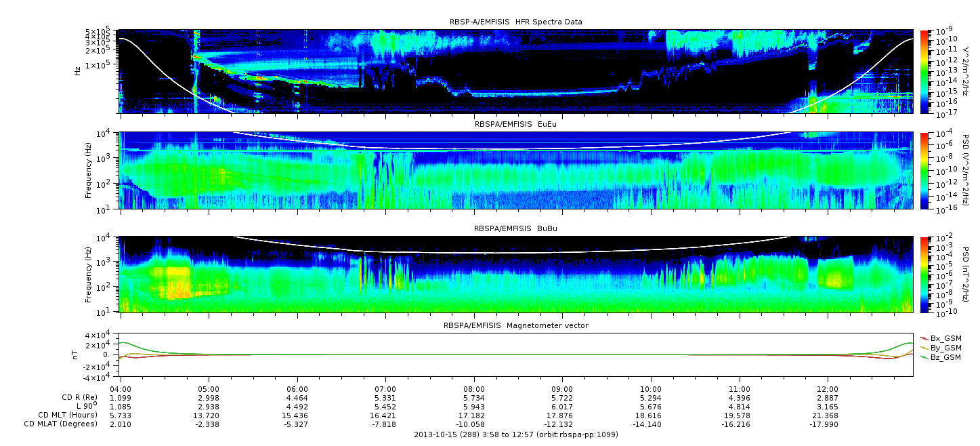Click the EuEu PSD color bar

[x=924, y=171]
